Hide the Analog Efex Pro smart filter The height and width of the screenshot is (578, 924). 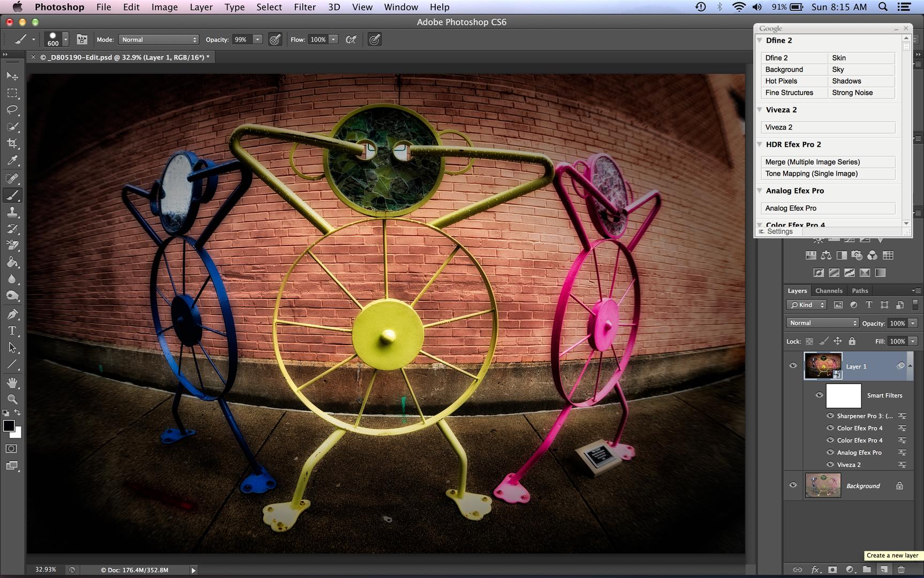[830, 453]
